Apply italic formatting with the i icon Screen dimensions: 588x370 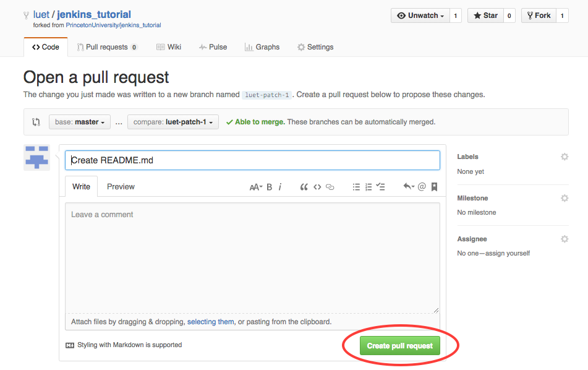pyautogui.click(x=279, y=187)
